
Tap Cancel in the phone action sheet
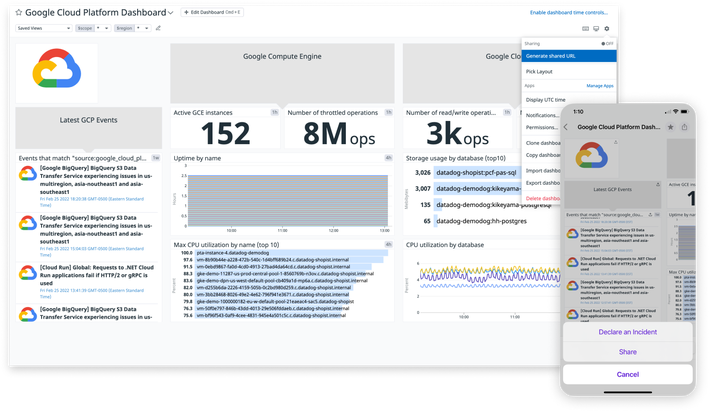627,374
